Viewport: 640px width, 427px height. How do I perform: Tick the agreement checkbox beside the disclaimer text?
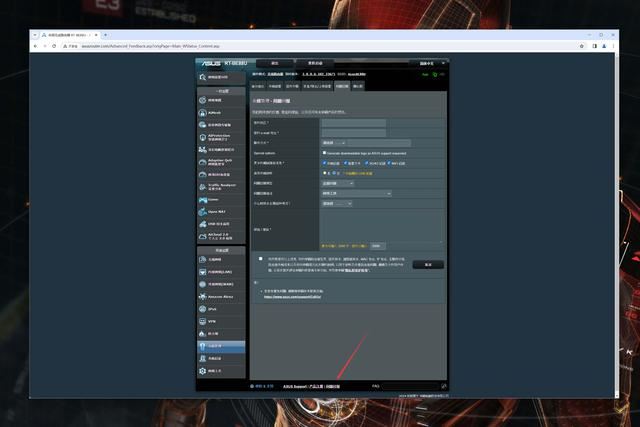[x=261, y=259]
